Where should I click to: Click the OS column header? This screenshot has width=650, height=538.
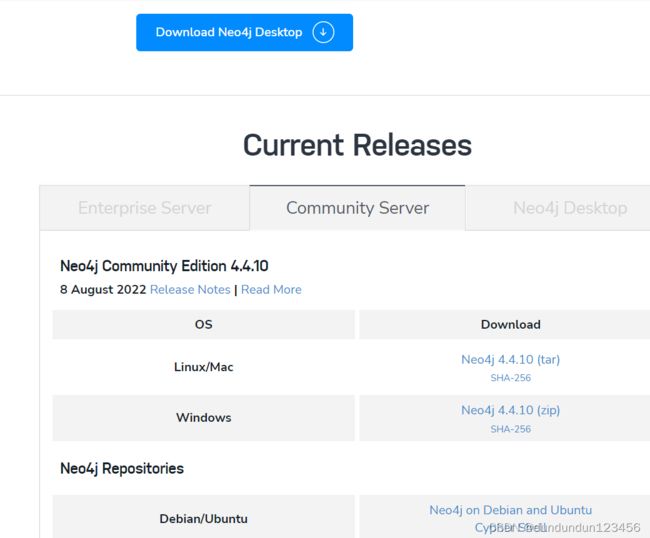(204, 325)
